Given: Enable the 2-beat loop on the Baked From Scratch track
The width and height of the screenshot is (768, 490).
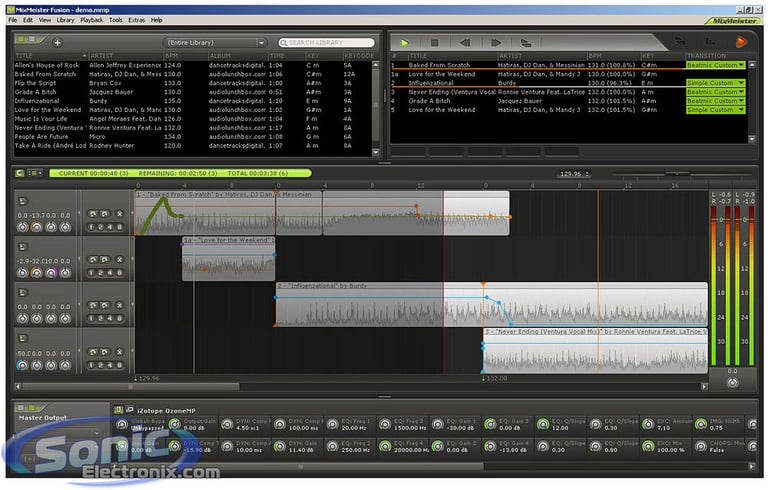Looking at the screenshot, I should [100, 227].
